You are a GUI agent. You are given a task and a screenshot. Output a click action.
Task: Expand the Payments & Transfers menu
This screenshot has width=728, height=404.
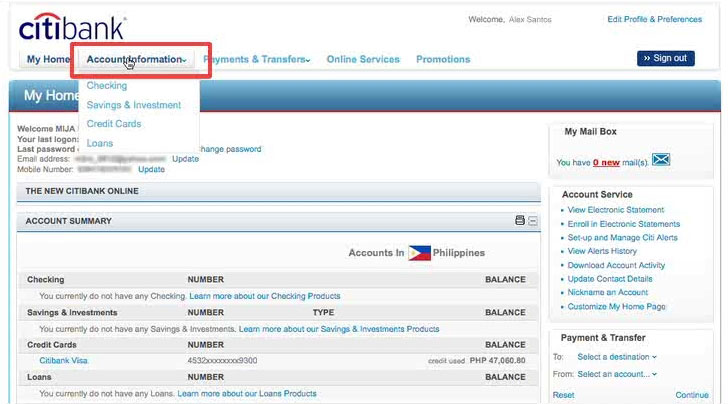pos(257,59)
